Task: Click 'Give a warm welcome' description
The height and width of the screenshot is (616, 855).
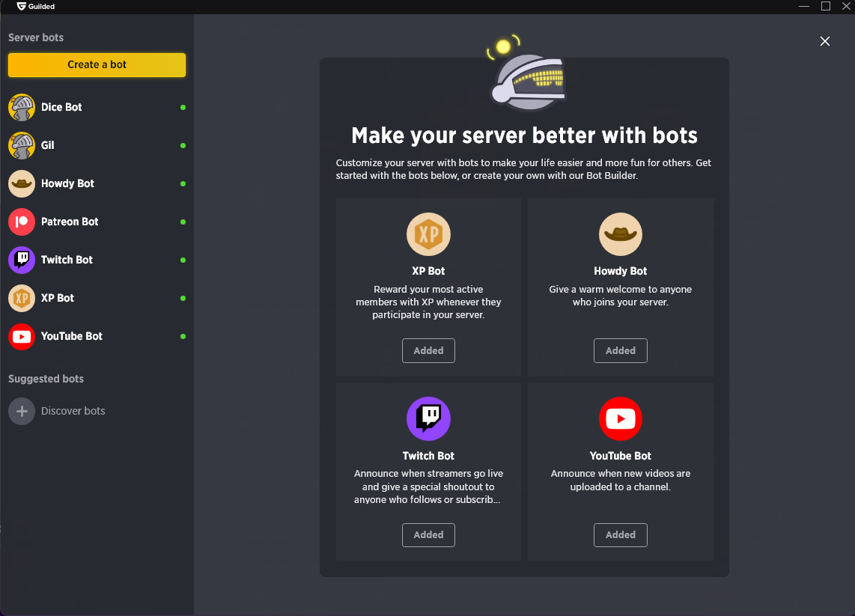Action: (x=621, y=296)
